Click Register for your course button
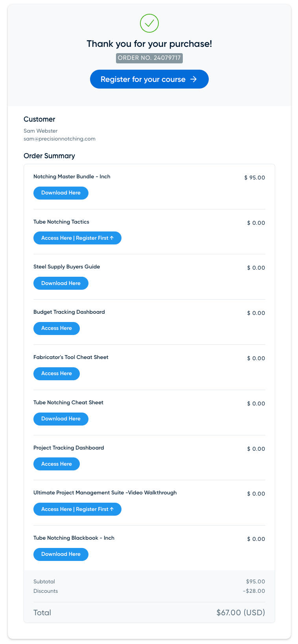 pyautogui.click(x=143, y=79)
